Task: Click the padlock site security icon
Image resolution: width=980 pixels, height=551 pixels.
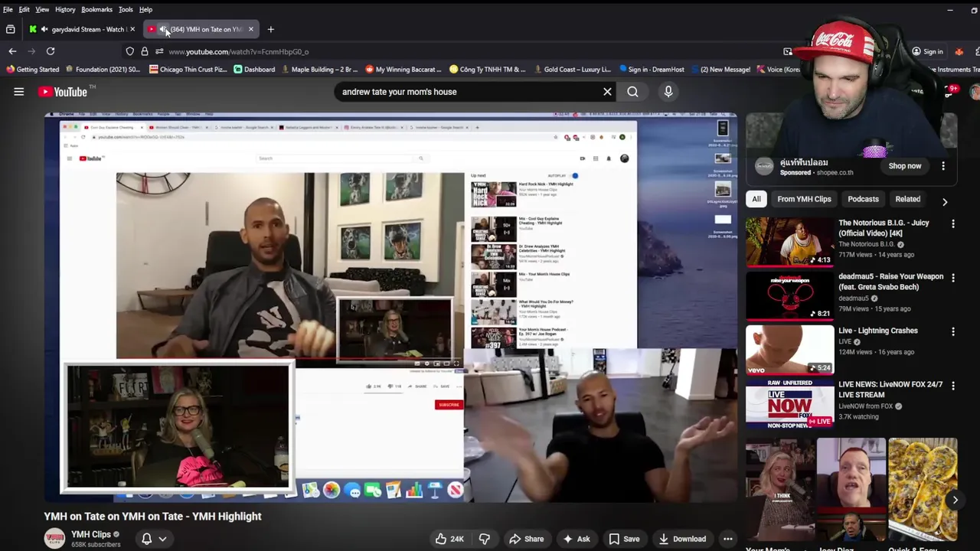Action: 145,51
